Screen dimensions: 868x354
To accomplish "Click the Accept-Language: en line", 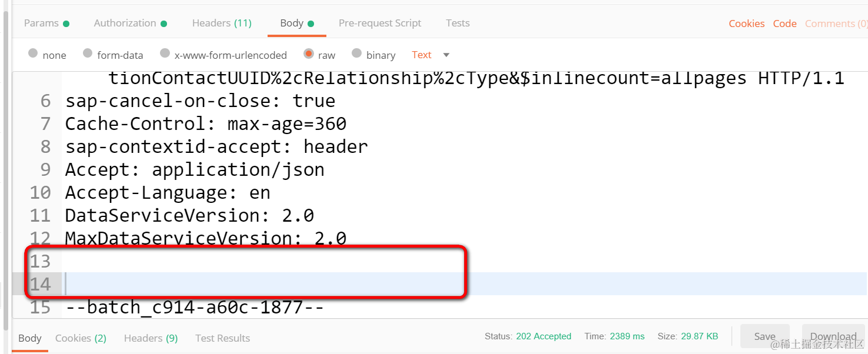I will pos(168,192).
